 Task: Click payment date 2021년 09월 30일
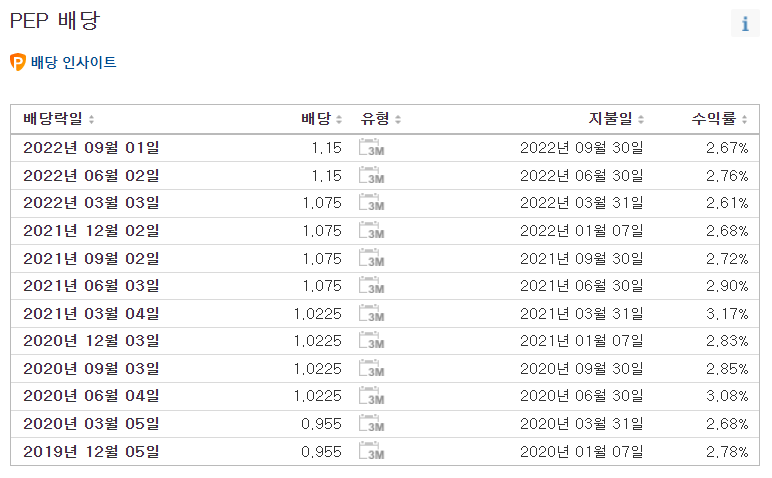[581, 258]
